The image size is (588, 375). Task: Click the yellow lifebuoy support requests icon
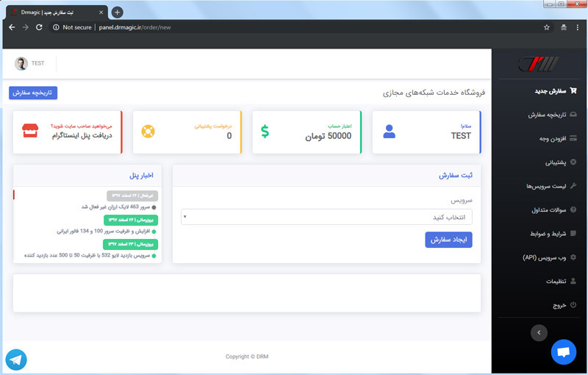[148, 132]
